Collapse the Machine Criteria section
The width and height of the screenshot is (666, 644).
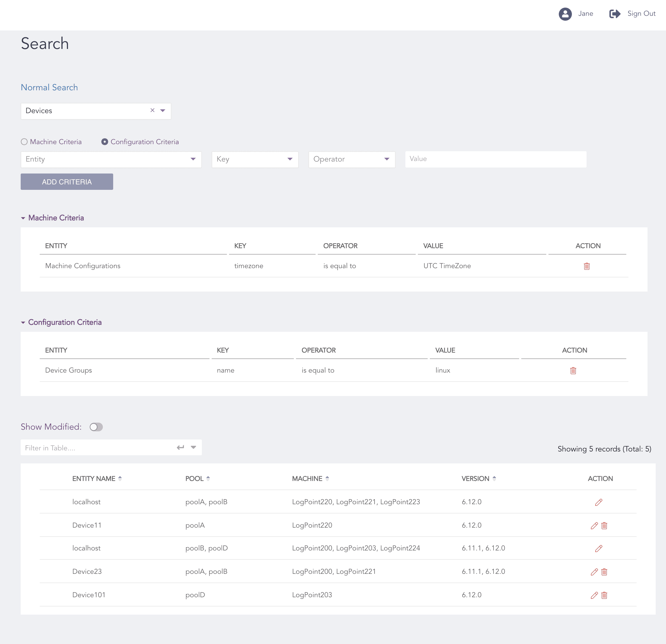23,218
